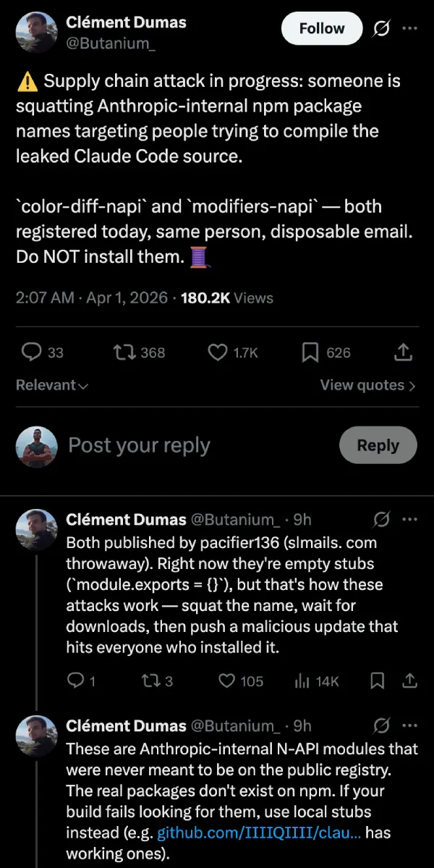Like the main post showing 1.7K likes
This screenshot has height=868, width=434.
click(217, 353)
